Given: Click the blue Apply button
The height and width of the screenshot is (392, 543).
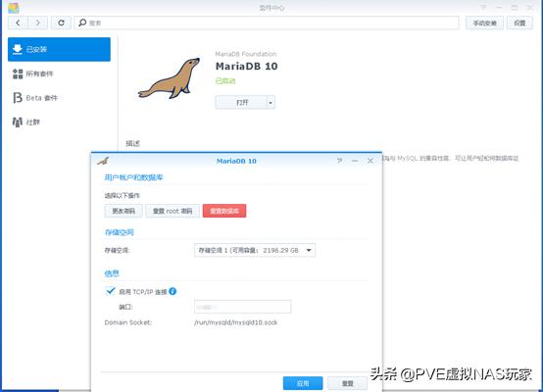Looking at the screenshot, I should pos(303,383).
